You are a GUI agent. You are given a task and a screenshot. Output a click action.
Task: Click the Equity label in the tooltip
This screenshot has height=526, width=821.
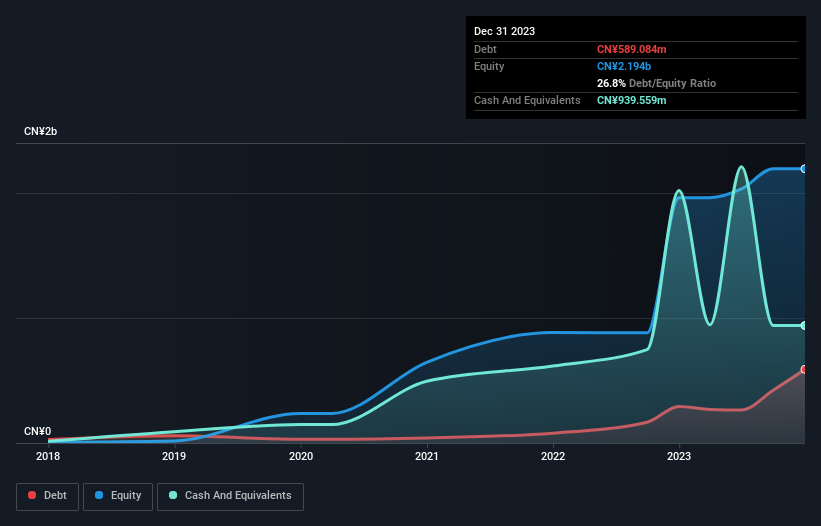click(x=489, y=66)
